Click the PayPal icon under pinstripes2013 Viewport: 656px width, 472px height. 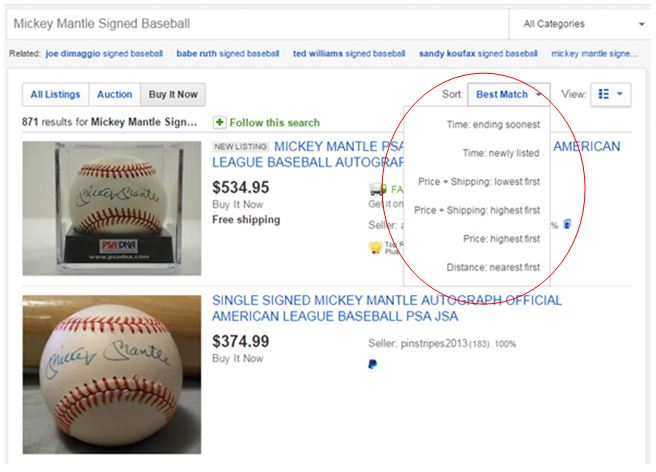pyautogui.click(x=372, y=364)
